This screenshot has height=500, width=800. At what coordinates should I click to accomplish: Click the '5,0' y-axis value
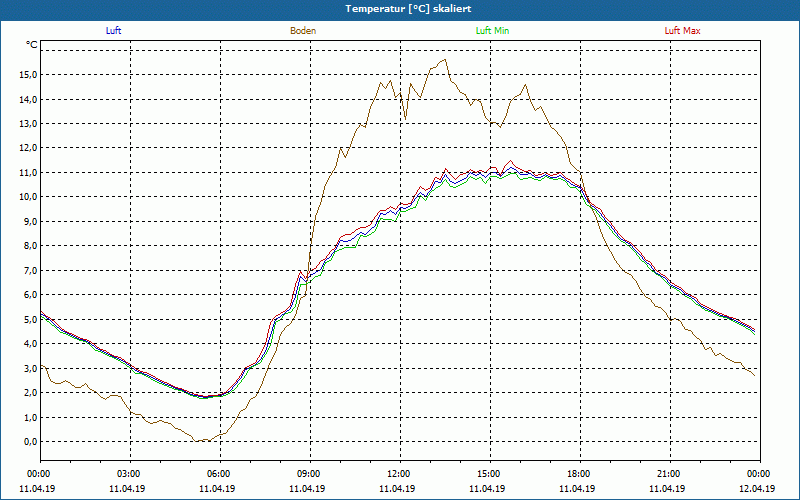[30, 319]
